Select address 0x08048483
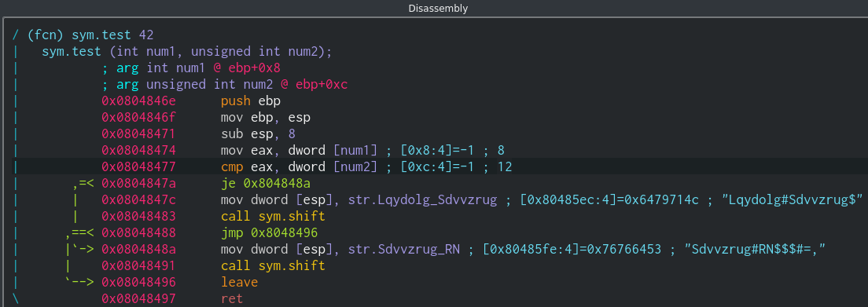 point(138,216)
